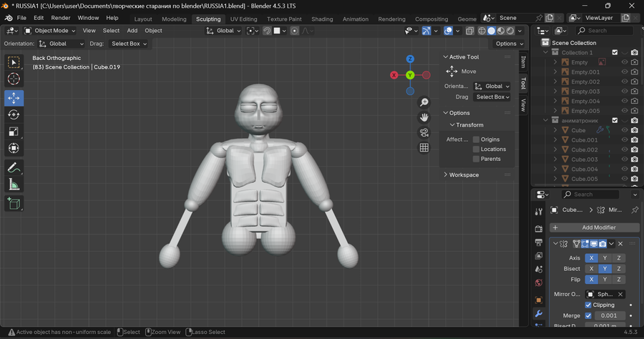Activate the Move tool in the left toolbar
Viewport: 644px width, 339px height.
click(x=14, y=98)
